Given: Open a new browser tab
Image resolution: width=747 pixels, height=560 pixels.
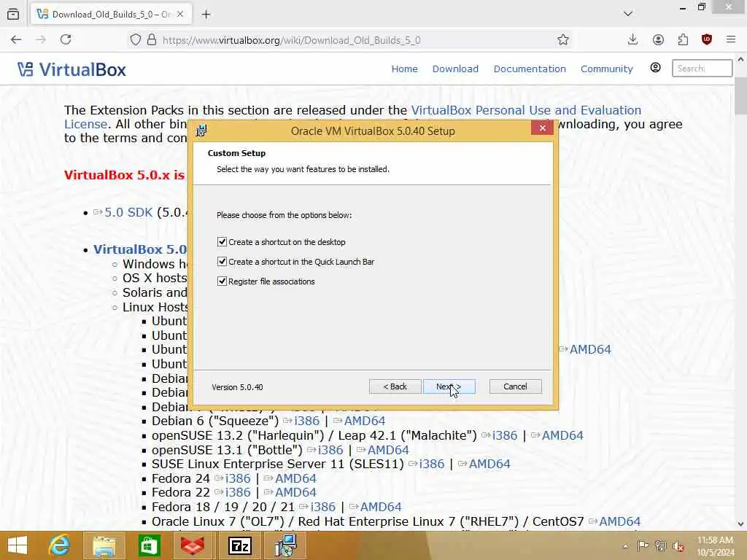Looking at the screenshot, I should pos(206,15).
